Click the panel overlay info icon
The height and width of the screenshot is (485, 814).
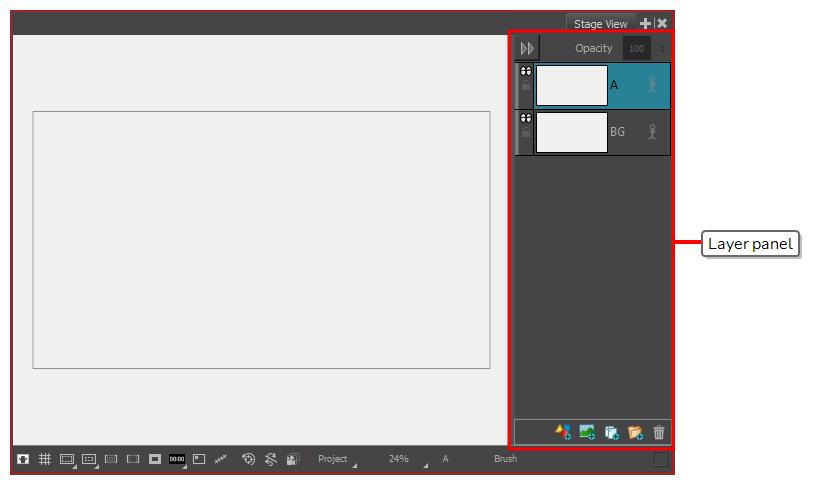point(199,459)
